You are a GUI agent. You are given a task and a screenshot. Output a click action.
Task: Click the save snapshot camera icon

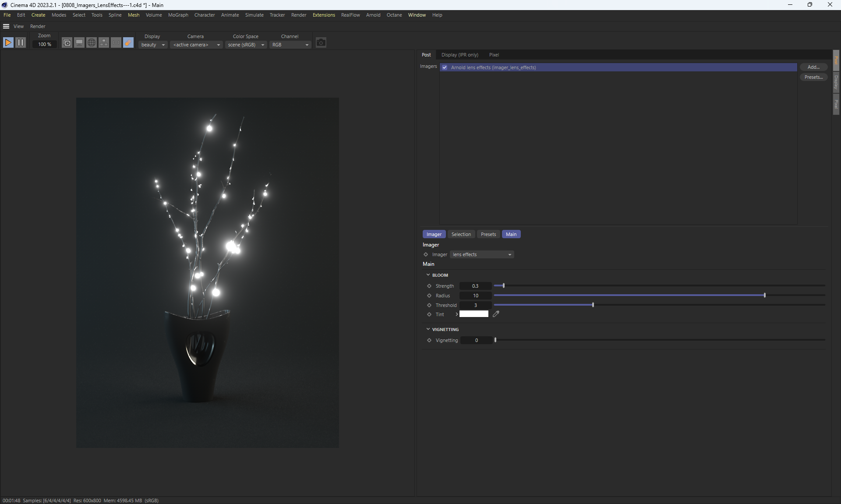coord(321,42)
